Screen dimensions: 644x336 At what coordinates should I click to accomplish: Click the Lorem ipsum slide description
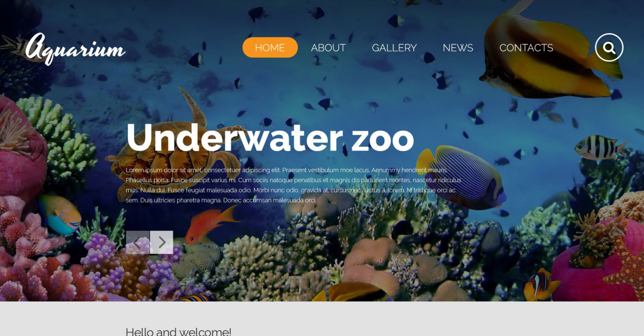(x=294, y=185)
